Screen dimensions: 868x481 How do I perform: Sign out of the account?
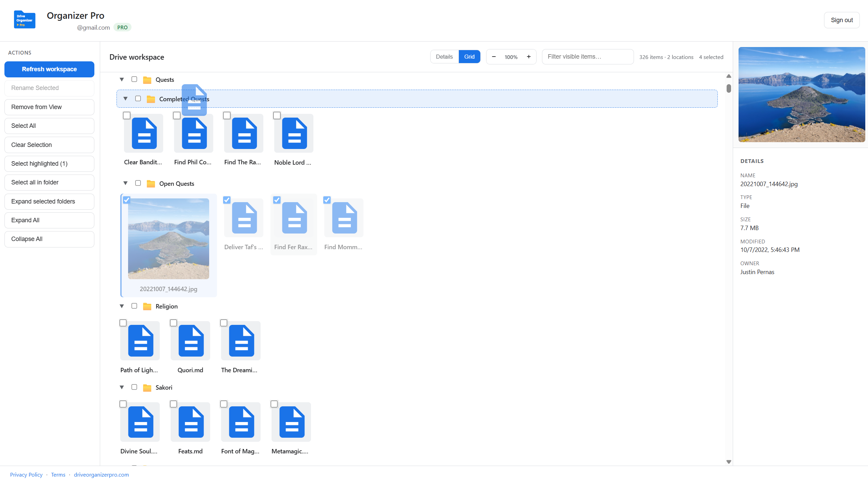coord(842,20)
